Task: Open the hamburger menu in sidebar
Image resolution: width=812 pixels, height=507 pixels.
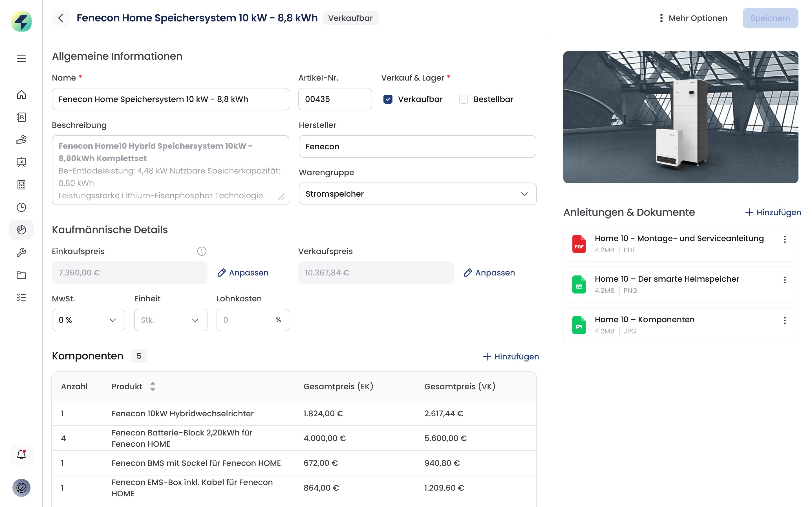Action: point(21,59)
